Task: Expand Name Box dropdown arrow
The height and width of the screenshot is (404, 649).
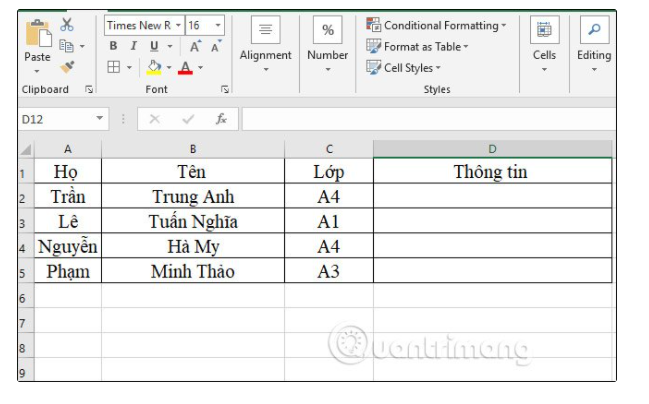Action: click(x=99, y=118)
